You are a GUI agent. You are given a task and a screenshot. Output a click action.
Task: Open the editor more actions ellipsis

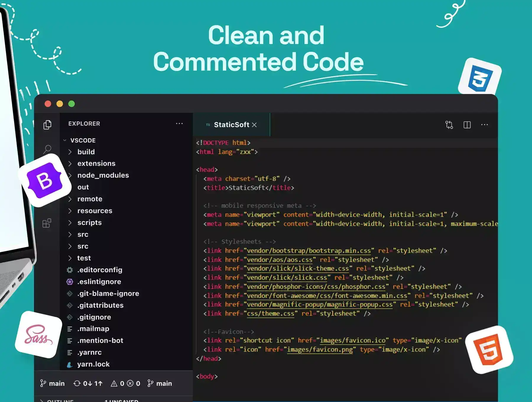(484, 125)
